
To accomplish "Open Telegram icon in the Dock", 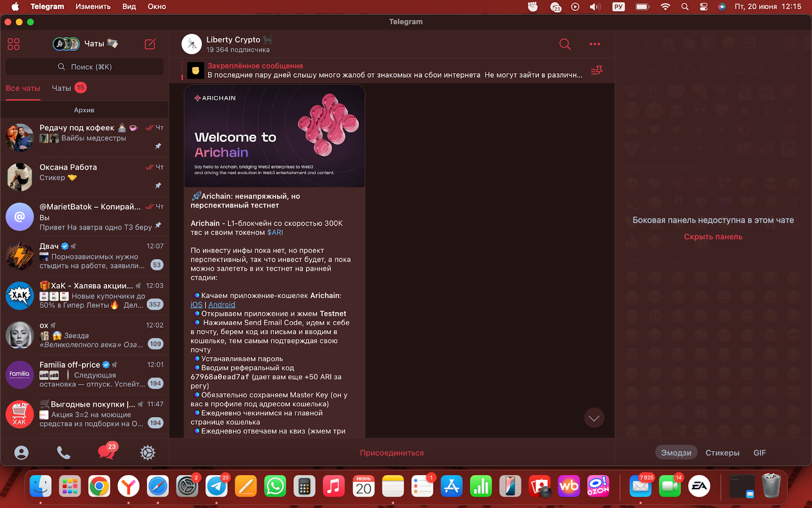I will pyautogui.click(x=217, y=487).
